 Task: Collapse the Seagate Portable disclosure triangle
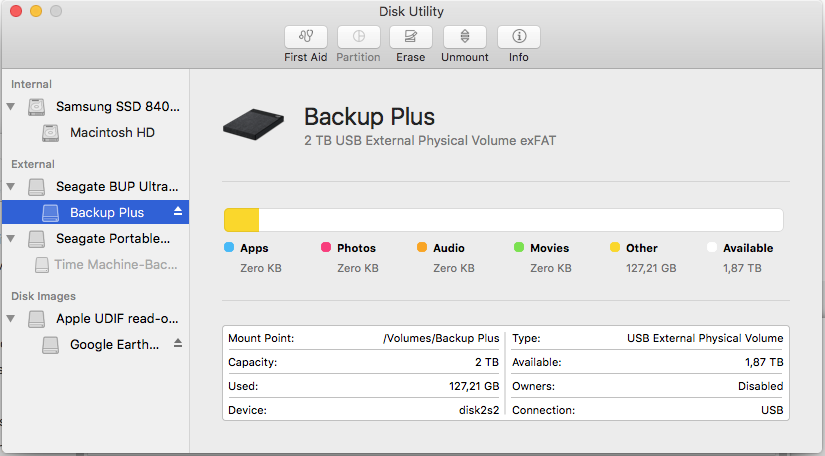11,239
